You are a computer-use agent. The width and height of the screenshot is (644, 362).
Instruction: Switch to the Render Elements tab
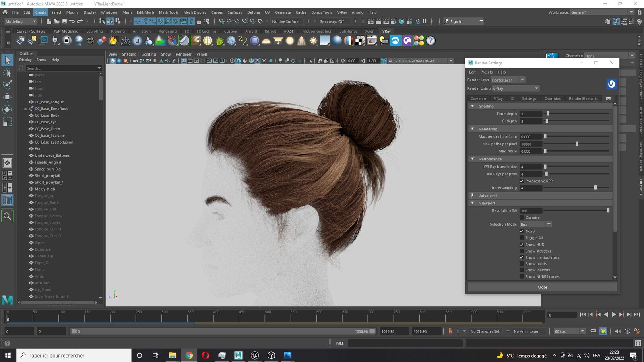(583, 99)
